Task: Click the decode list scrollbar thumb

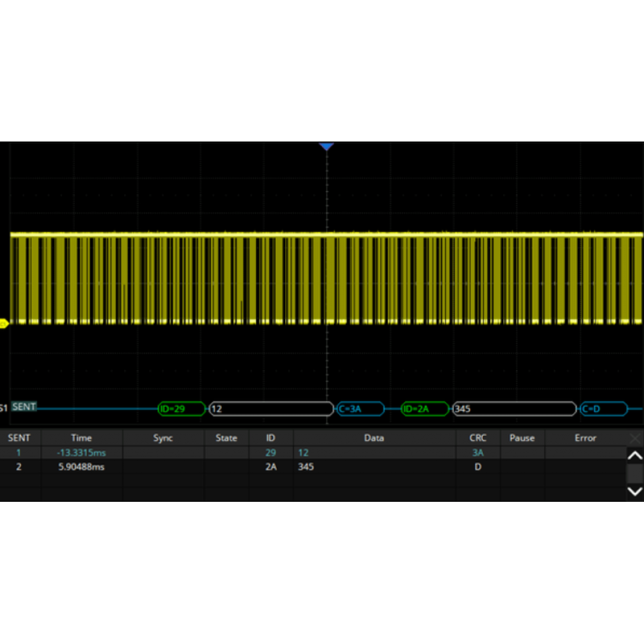Action: coord(635,473)
